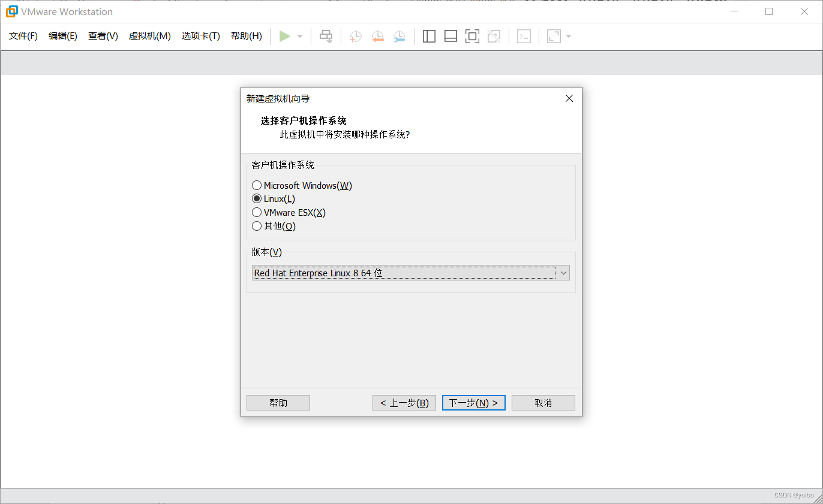Viewport: 823px width, 504px height.
Task: Open the snapshot manager icon
Action: [x=399, y=37]
